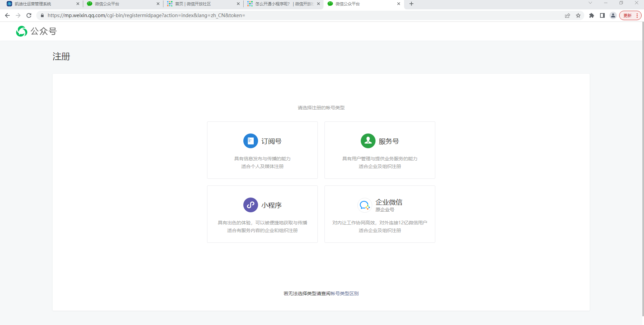
Task: Share this page via share icon
Action: coord(567,15)
